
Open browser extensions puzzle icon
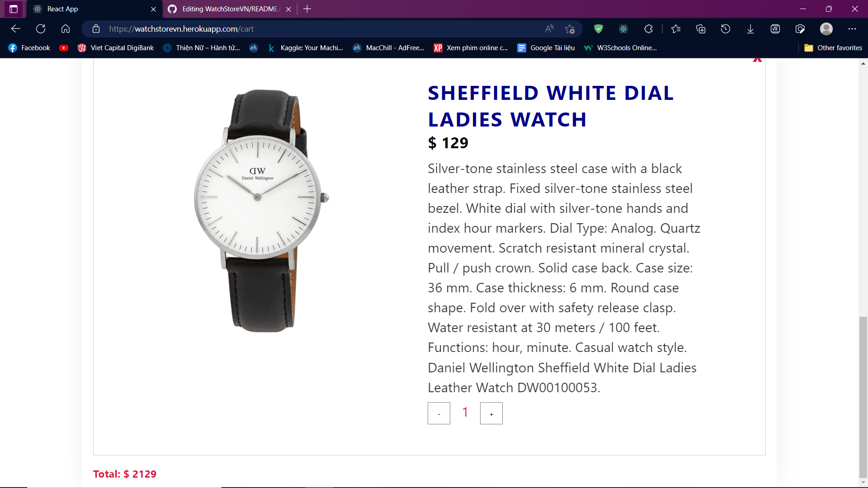pos(648,29)
